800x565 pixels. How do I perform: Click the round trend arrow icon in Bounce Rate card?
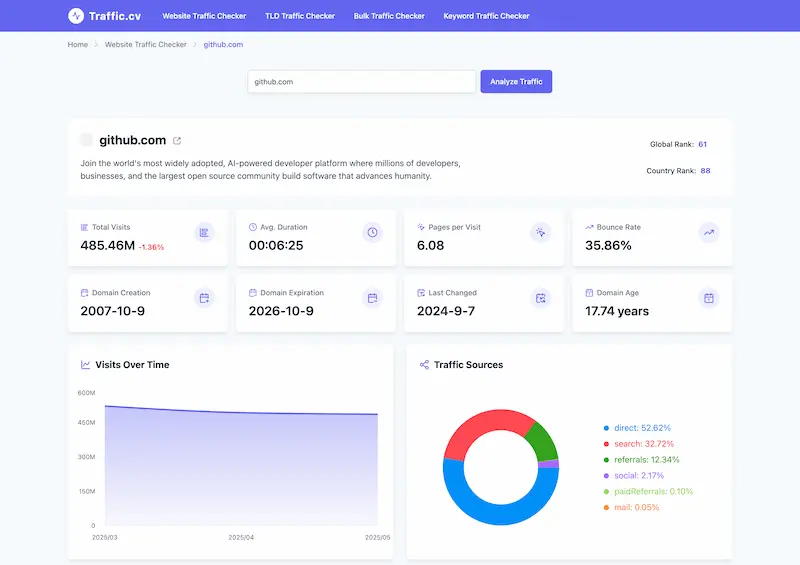[709, 233]
